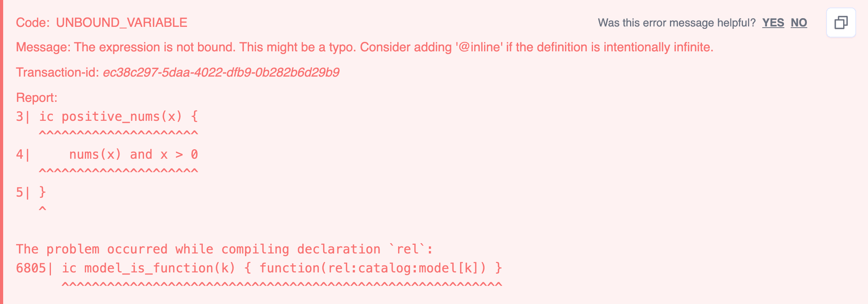This screenshot has height=304, width=868.
Task: Click the transaction ID value
Action: 221,73
